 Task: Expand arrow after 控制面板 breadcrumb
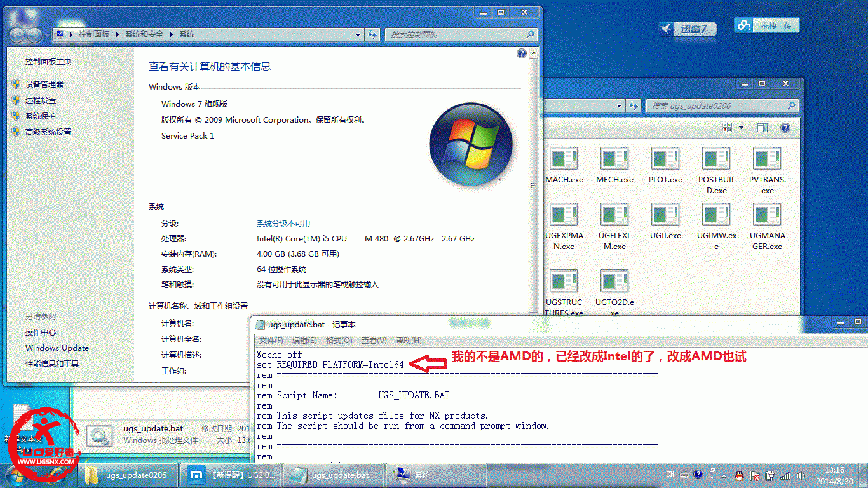(118, 34)
